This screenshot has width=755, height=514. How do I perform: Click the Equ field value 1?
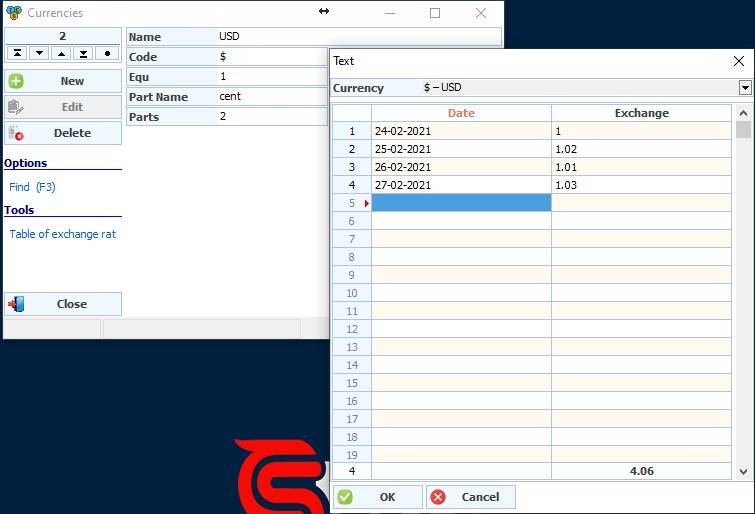point(272,77)
